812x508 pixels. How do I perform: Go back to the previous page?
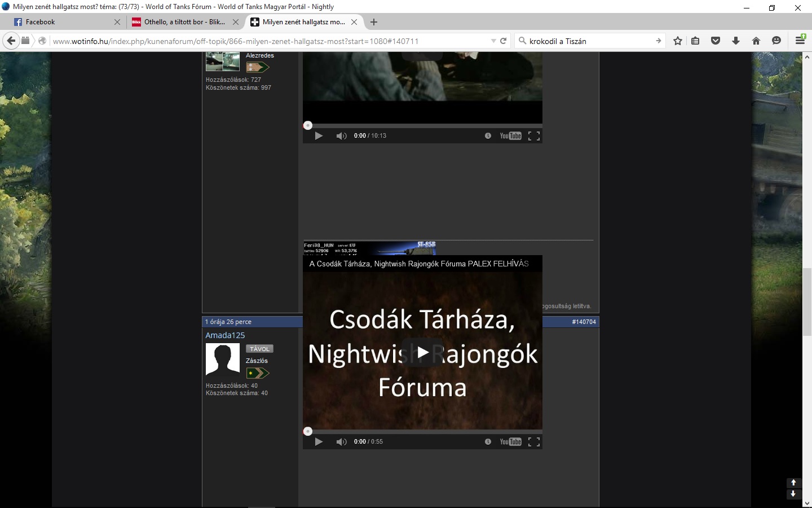tap(11, 41)
